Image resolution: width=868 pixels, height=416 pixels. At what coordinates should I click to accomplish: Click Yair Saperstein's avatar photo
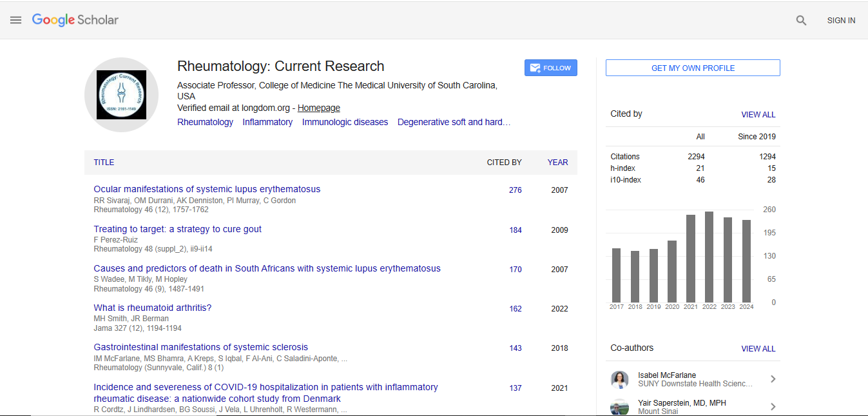click(619, 407)
